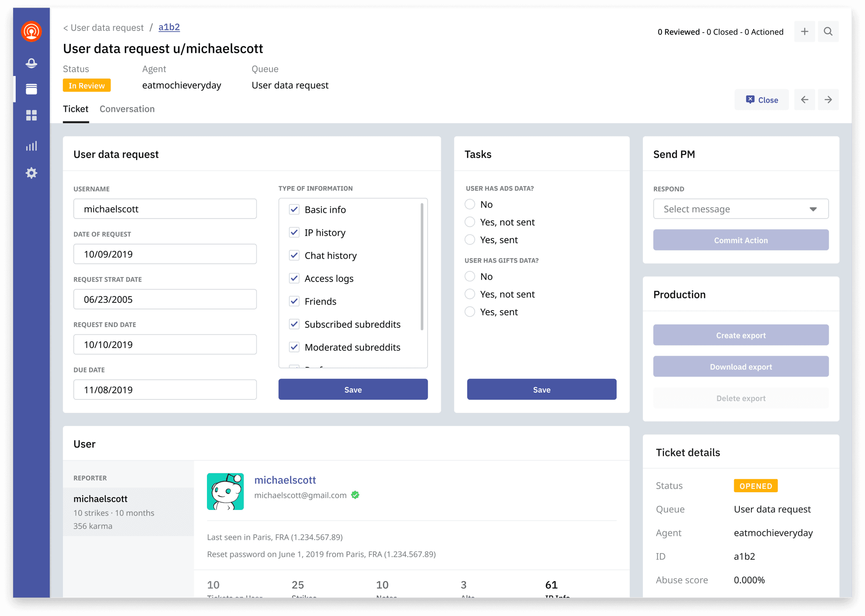The height and width of the screenshot is (616, 865).
Task: Click the email michaelscott@gmail.com
Action: [300, 495]
